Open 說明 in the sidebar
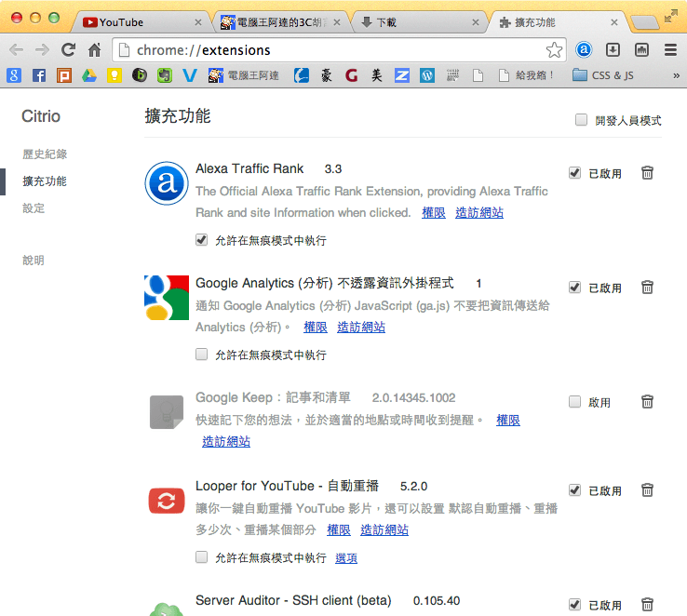 click(34, 261)
